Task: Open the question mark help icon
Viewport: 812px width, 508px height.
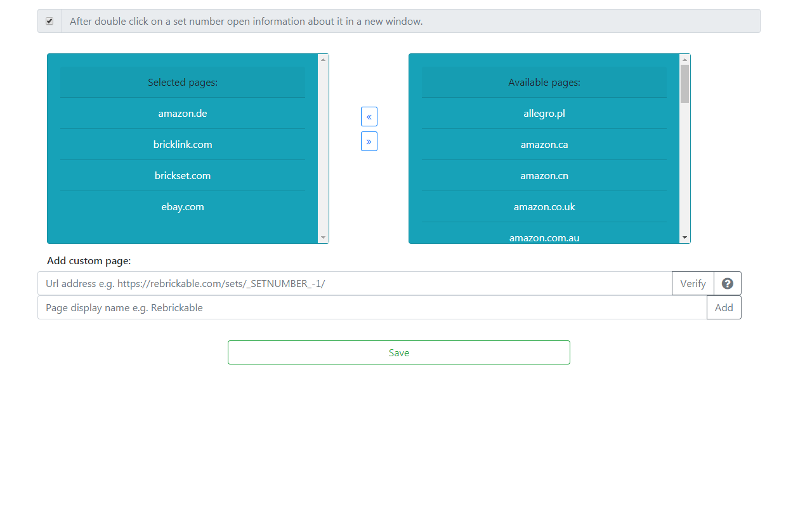Action: pyautogui.click(x=728, y=283)
